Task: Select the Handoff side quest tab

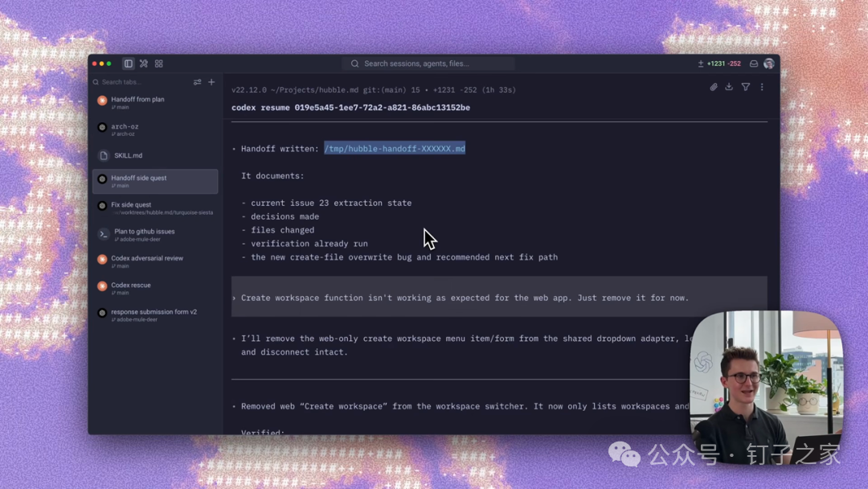Action: point(155,181)
